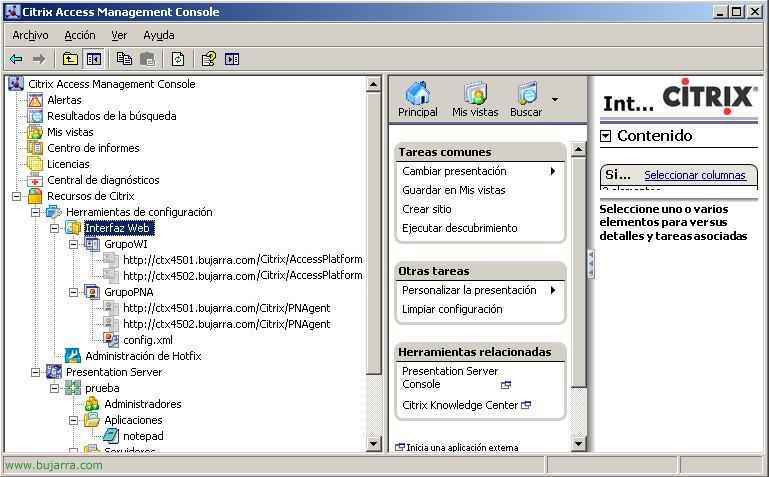Click Limpiar configuración

point(452,309)
